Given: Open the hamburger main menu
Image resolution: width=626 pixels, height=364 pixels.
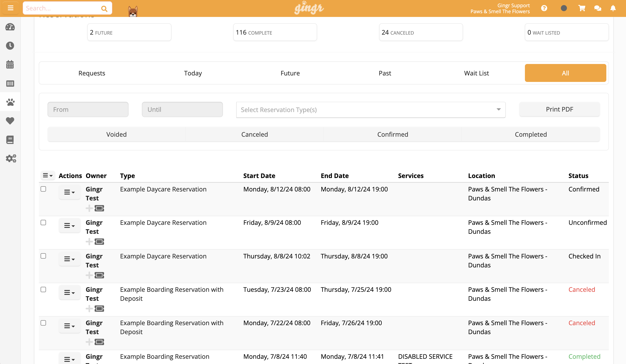Looking at the screenshot, I should pos(10,8).
